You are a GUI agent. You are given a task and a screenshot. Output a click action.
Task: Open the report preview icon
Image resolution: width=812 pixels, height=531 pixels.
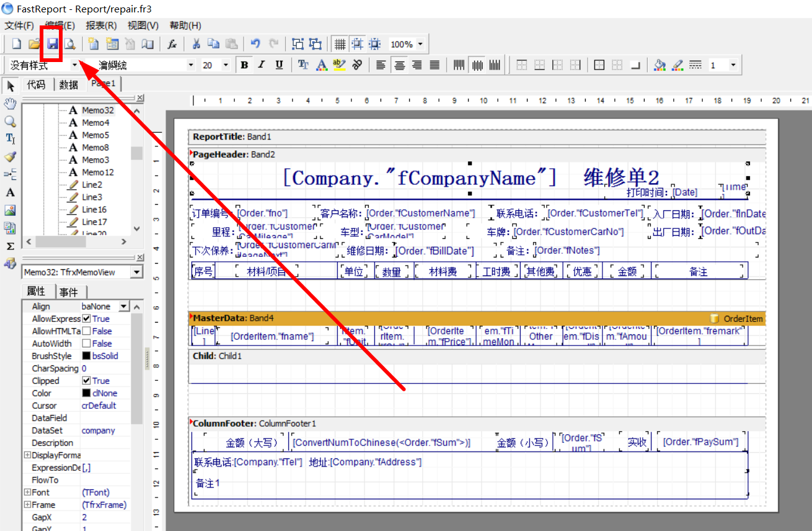(x=70, y=44)
